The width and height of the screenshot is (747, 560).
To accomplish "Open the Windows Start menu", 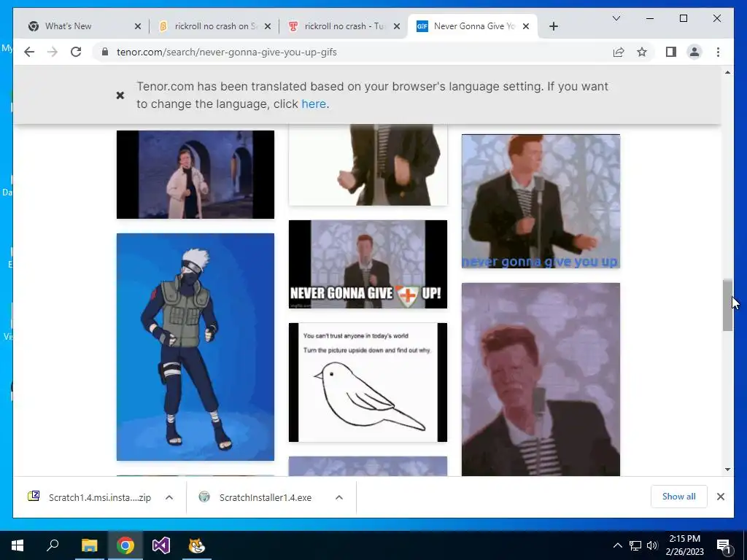I will (18, 545).
